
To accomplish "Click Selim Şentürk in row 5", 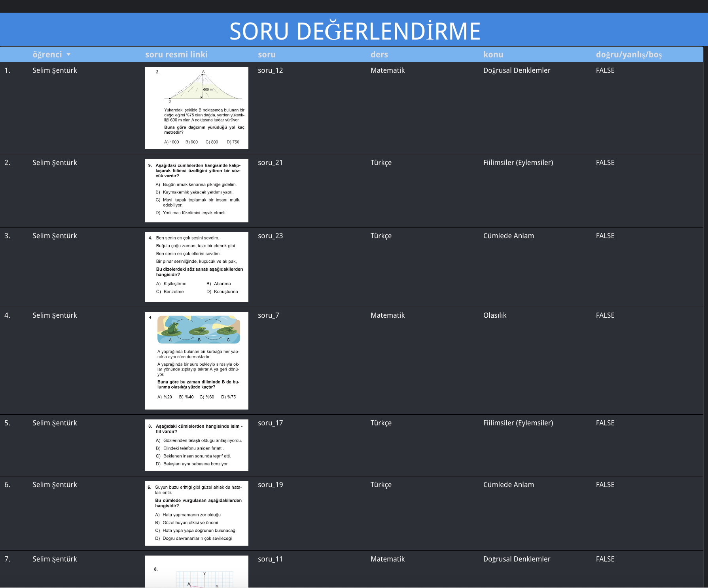I will 55,423.
